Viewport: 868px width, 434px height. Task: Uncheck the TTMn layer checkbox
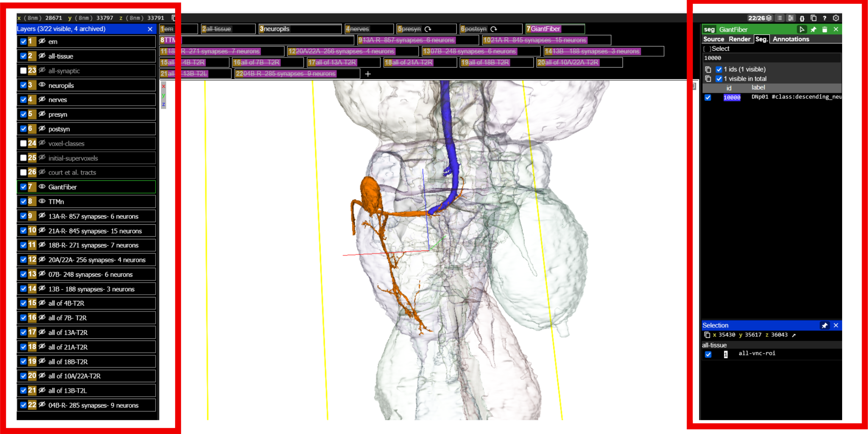coord(23,201)
